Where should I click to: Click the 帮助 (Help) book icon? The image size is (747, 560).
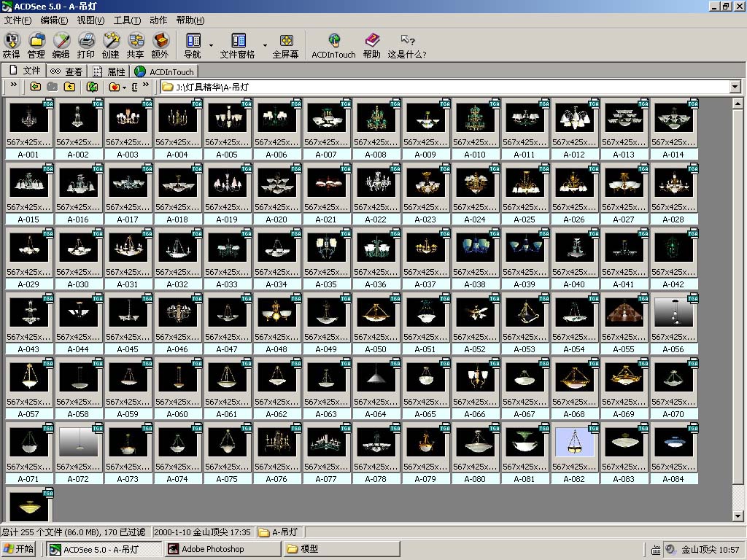tap(371, 46)
